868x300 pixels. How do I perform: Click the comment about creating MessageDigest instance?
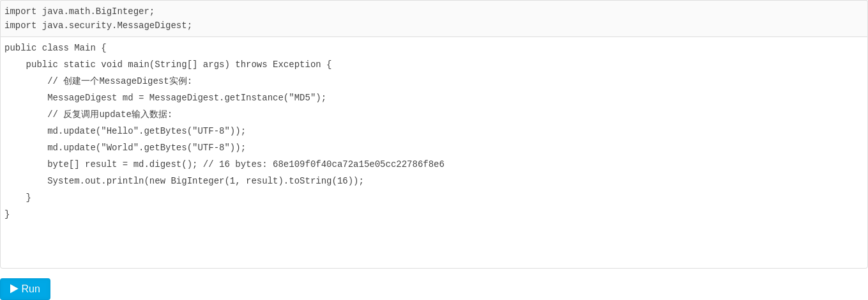[x=119, y=81]
